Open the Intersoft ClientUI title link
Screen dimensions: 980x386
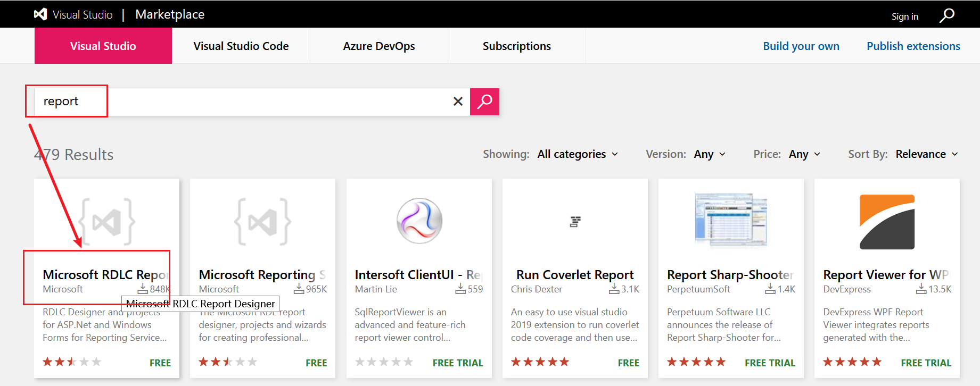[418, 275]
